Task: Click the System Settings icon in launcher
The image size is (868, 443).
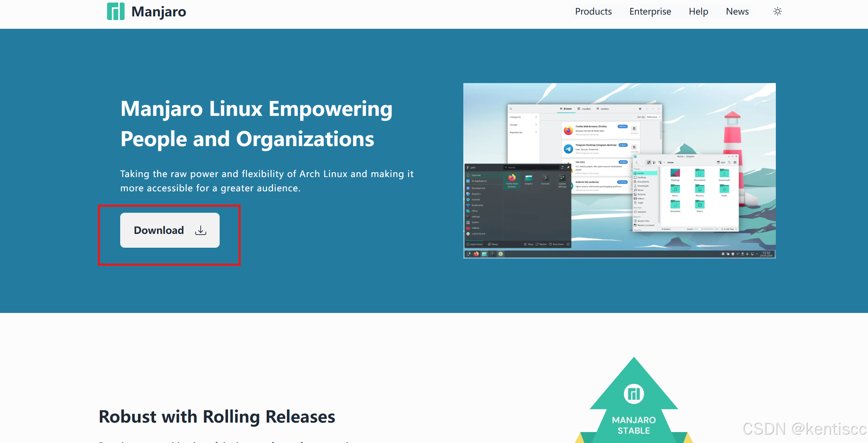Action: pos(562,178)
